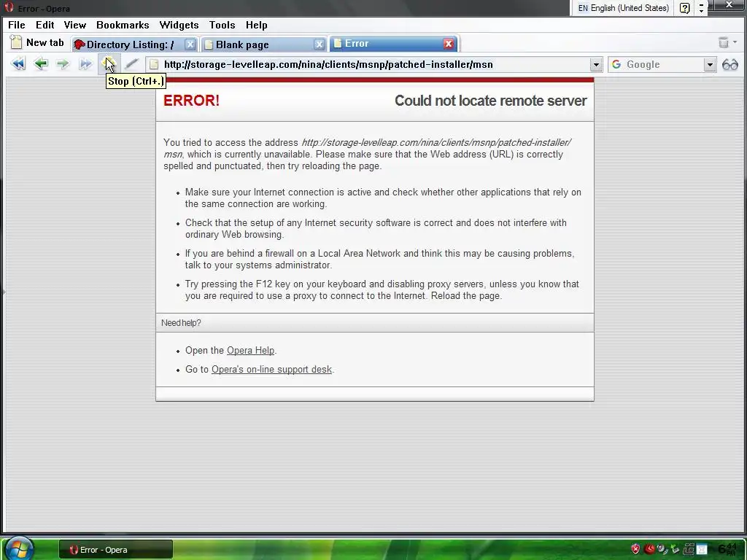Click the Stop button in navigation toolbar
The height and width of the screenshot is (560, 747).
pyautogui.click(x=109, y=64)
